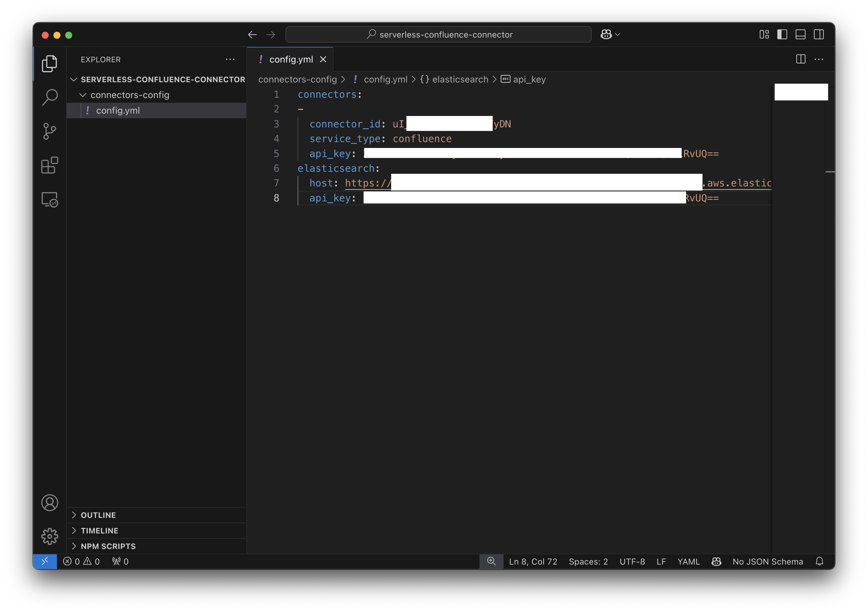Click the command center search box
The width and height of the screenshot is (868, 613).
pos(438,34)
